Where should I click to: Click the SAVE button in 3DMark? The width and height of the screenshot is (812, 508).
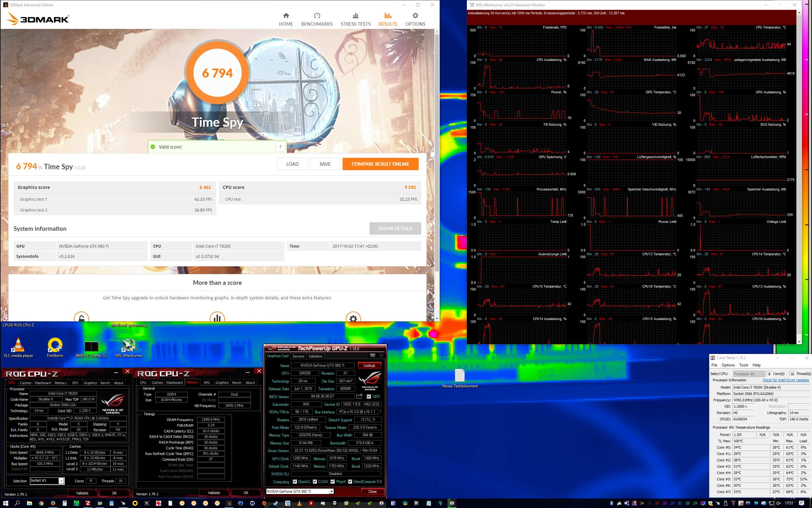coord(325,164)
